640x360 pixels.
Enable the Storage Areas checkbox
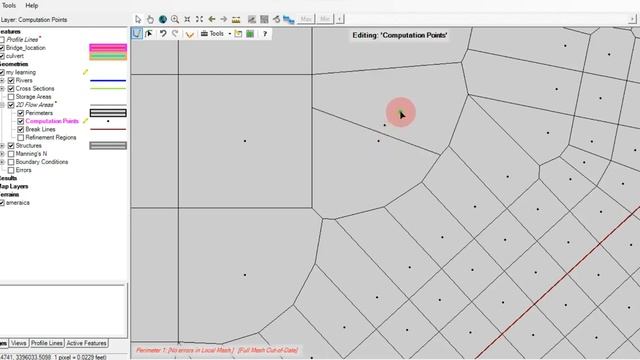pyautogui.click(x=11, y=97)
